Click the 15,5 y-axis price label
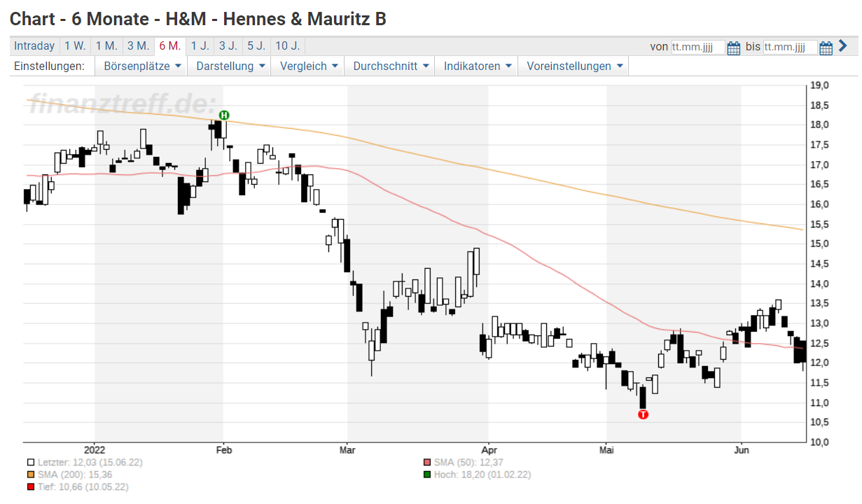862x504 pixels. (819, 224)
